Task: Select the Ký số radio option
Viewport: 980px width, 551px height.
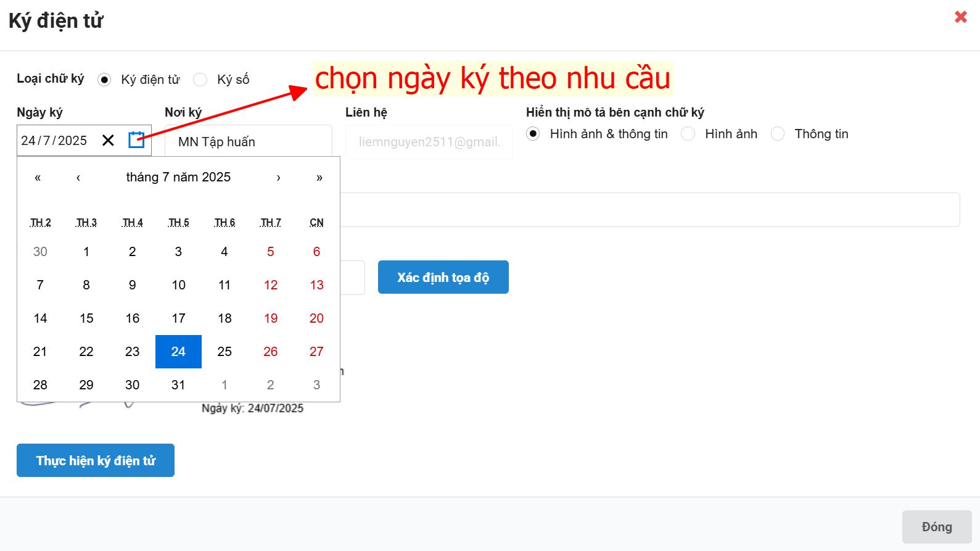Action: tap(200, 80)
